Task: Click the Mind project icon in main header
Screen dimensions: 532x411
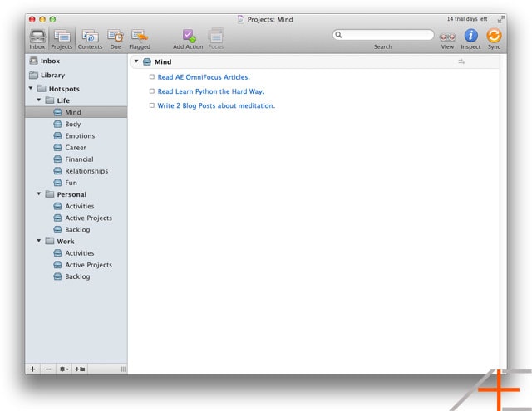Action: (x=147, y=61)
